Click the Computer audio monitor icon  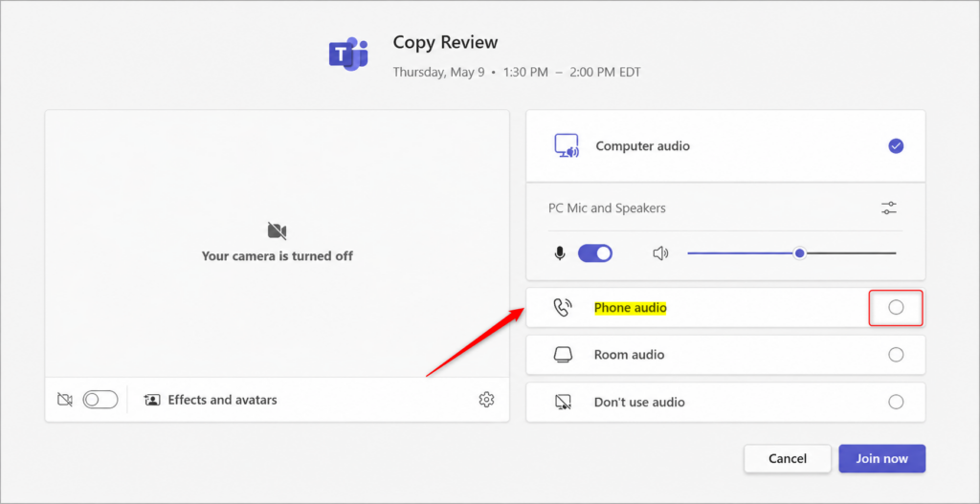567,146
